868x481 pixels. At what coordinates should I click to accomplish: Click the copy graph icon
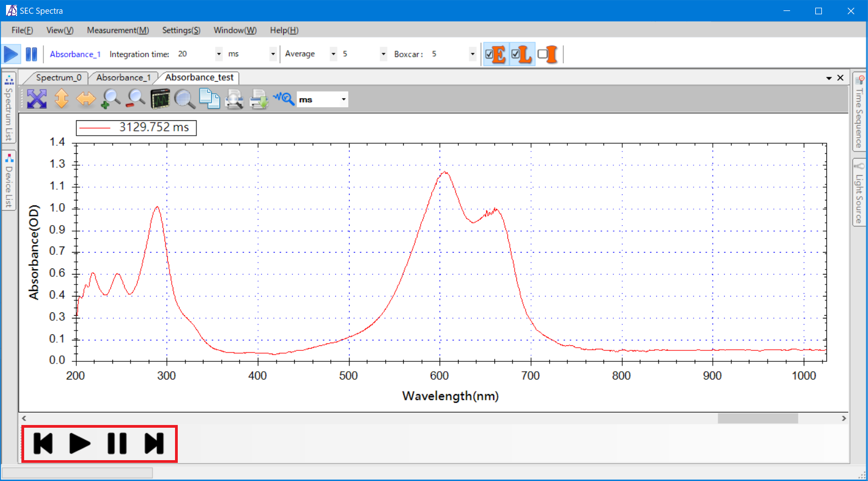209,99
